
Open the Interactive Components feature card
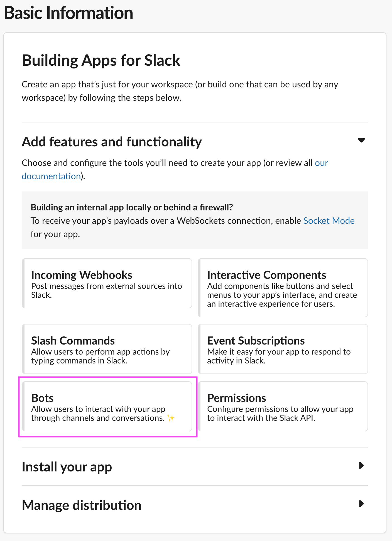pyautogui.click(x=283, y=287)
